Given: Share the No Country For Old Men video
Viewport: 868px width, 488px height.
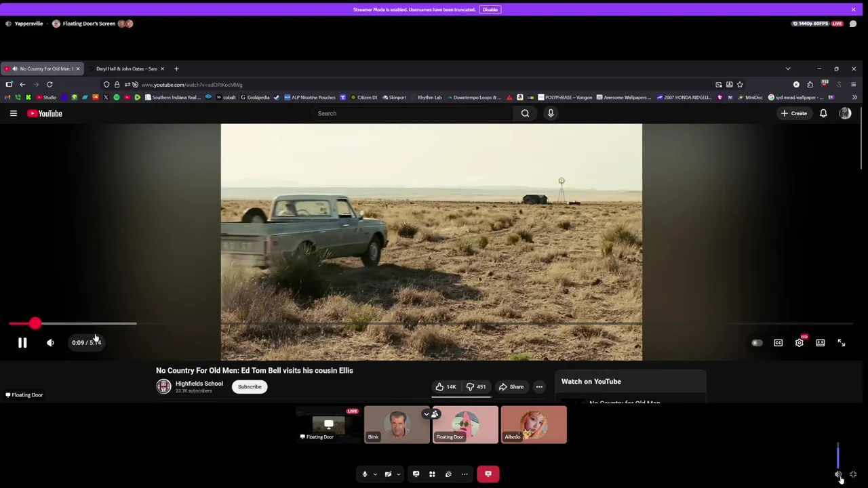Looking at the screenshot, I should click(x=511, y=387).
